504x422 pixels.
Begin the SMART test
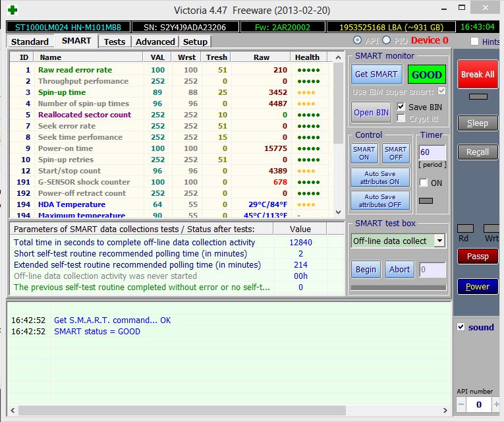[x=366, y=270]
